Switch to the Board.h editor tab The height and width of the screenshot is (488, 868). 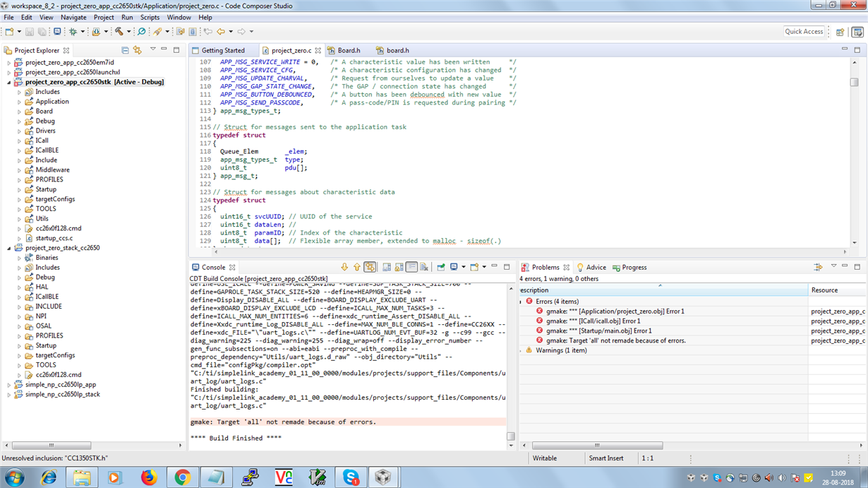(349, 51)
